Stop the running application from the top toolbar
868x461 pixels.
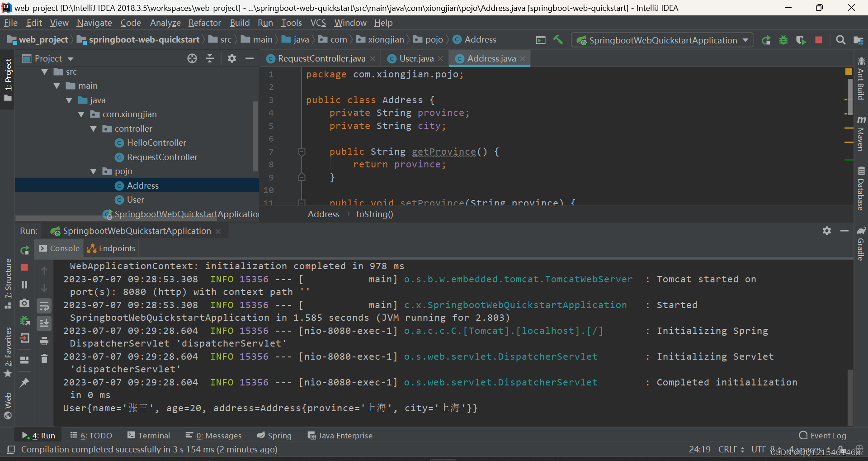[819, 40]
